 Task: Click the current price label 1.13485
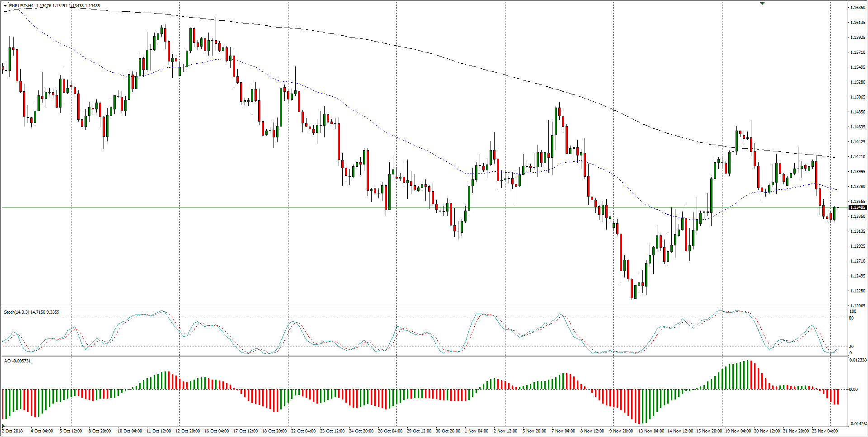857,207
